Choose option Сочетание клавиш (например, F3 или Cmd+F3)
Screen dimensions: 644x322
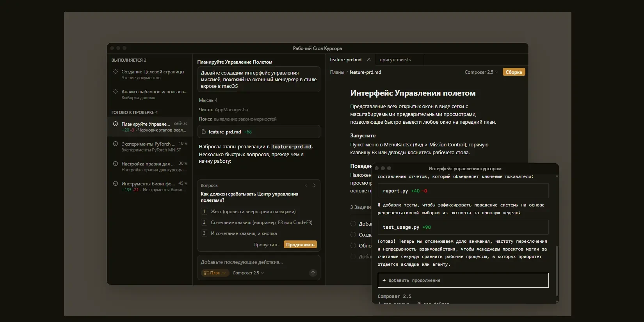click(258, 222)
